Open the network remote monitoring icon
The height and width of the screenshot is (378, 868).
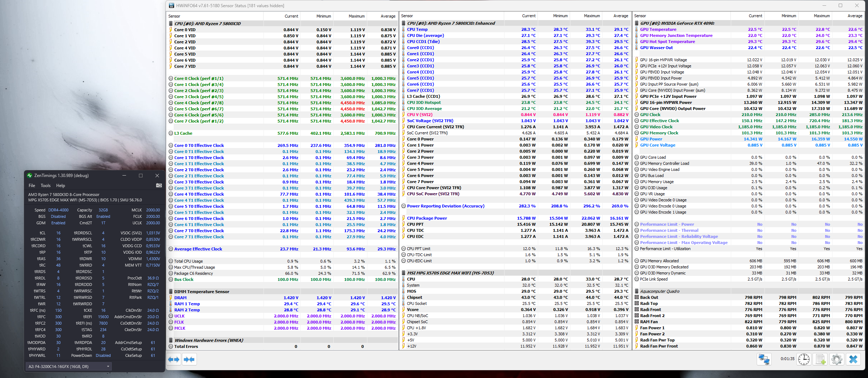[x=764, y=359]
